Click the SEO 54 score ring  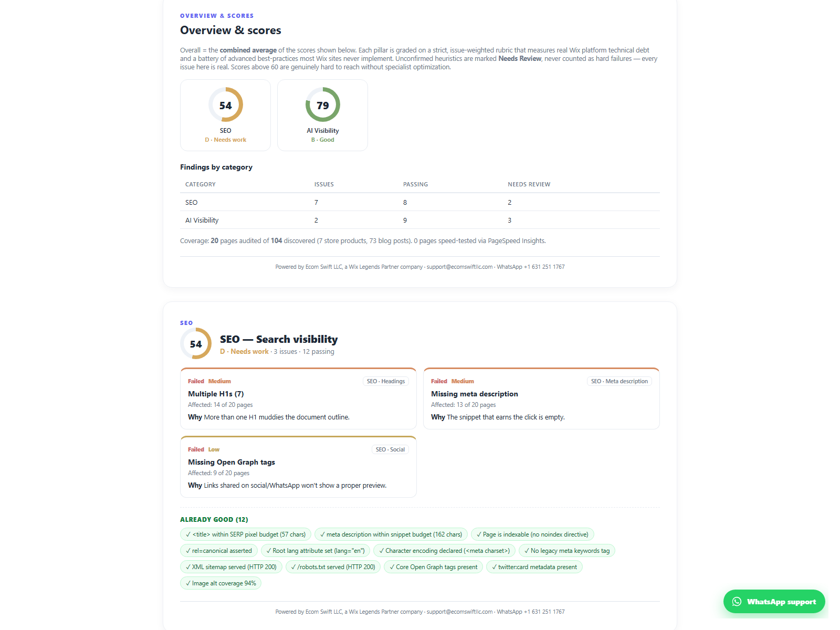click(226, 104)
